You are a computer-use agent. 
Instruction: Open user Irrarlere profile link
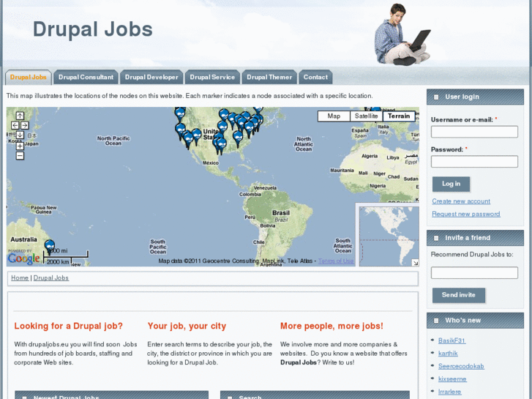pos(449,392)
